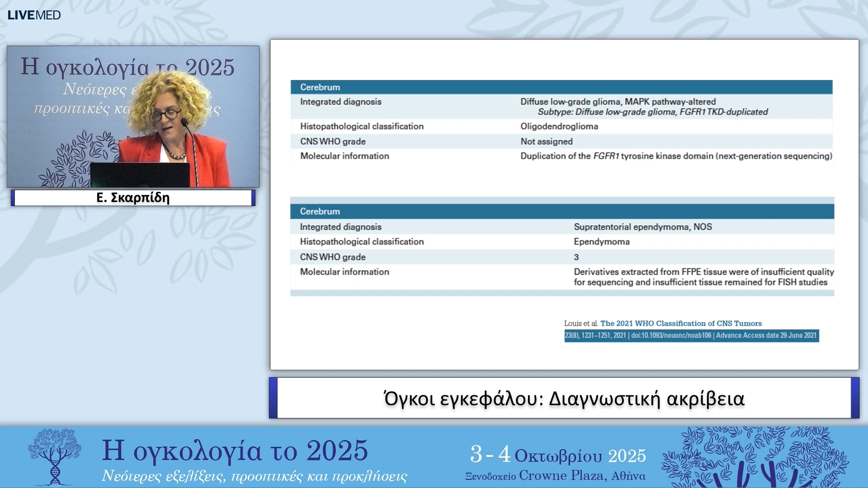
Task: Open The 2021 WHO Classification of CNS Tumors link
Action: click(680, 324)
